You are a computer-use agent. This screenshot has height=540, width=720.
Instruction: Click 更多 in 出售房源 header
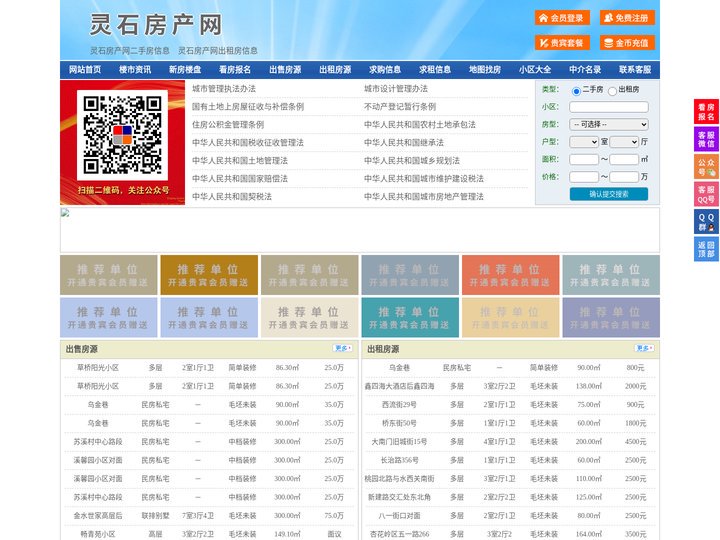(x=343, y=348)
